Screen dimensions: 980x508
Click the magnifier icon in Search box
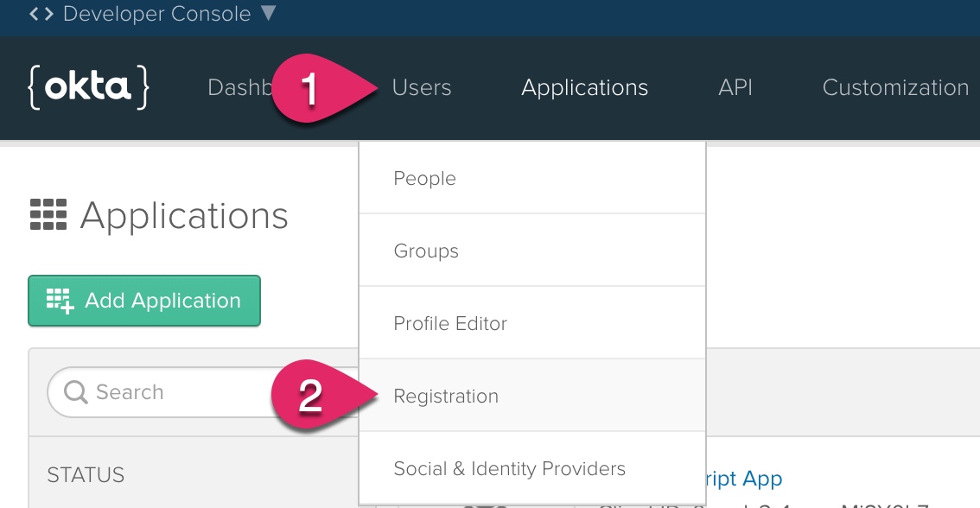(76, 392)
